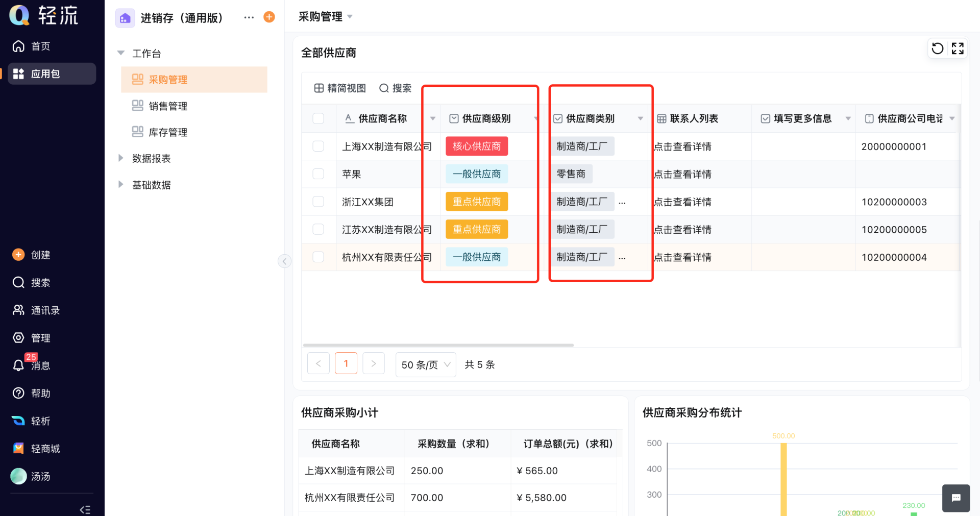Screen dimensions: 980x516
Task: Open 消息 notifications bell
Action: (18, 365)
